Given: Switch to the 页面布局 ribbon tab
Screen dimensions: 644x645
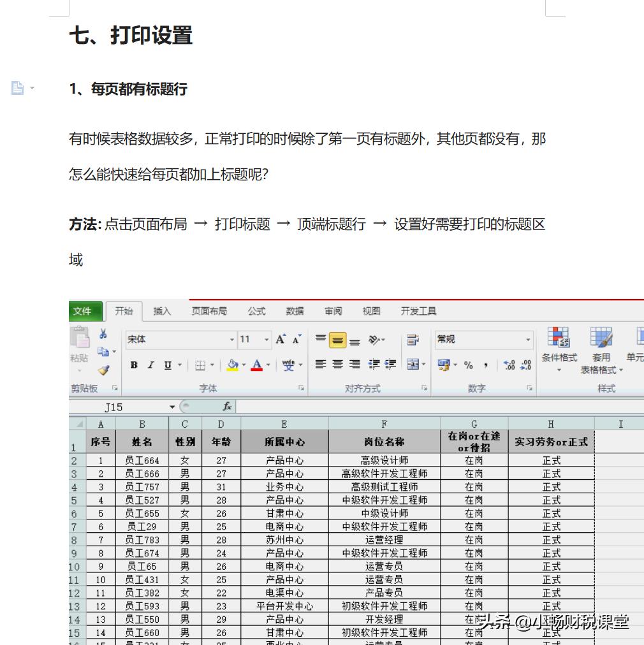Looking at the screenshot, I should coord(209,310).
